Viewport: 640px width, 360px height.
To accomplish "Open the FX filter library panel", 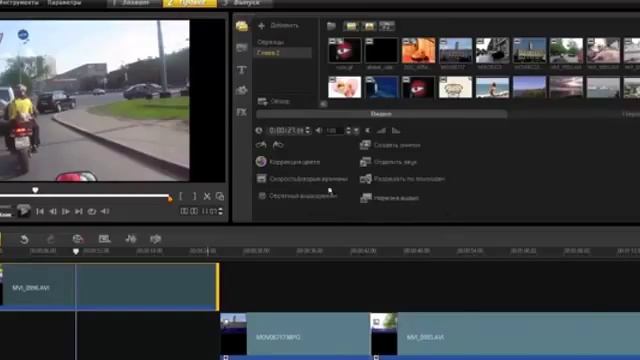I will [242, 112].
